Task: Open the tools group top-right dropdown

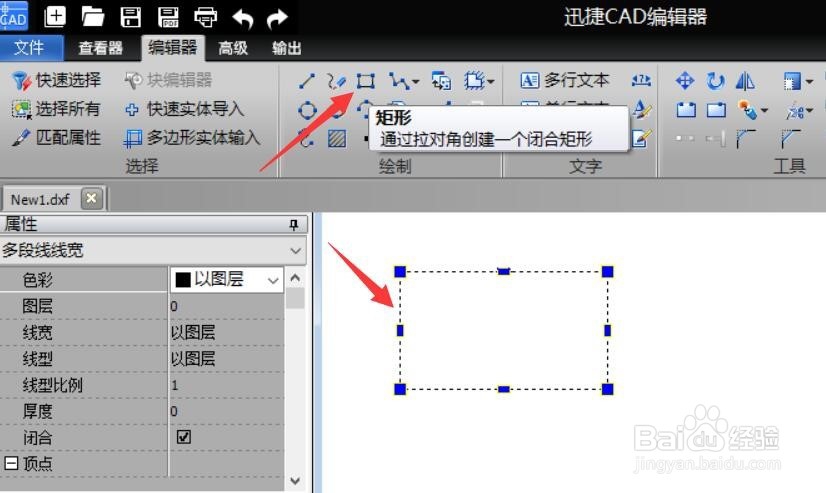Action: pos(809,82)
